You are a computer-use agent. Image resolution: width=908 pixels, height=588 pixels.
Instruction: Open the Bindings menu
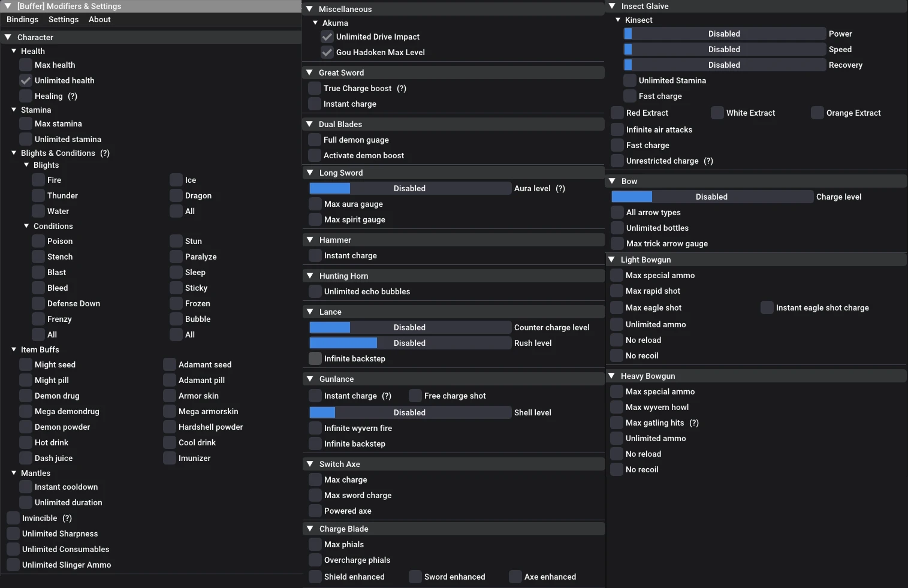[x=22, y=19]
